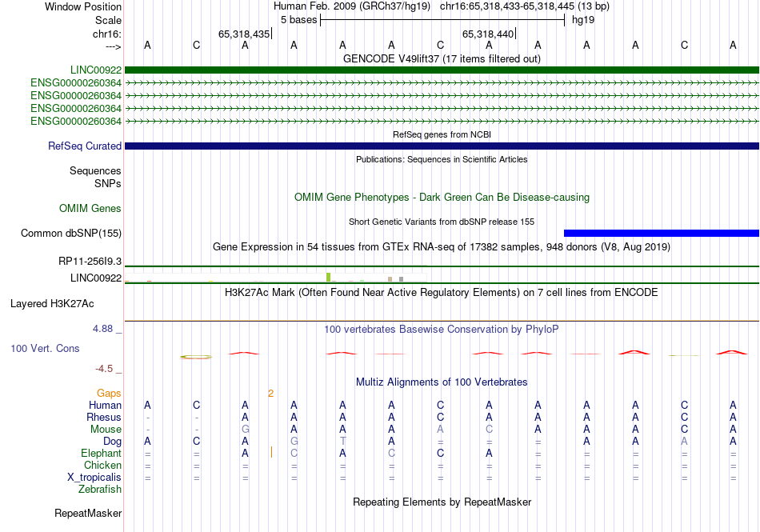Click the RefSeq genes from NCBI title
760x532 pixels.
tap(442, 134)
